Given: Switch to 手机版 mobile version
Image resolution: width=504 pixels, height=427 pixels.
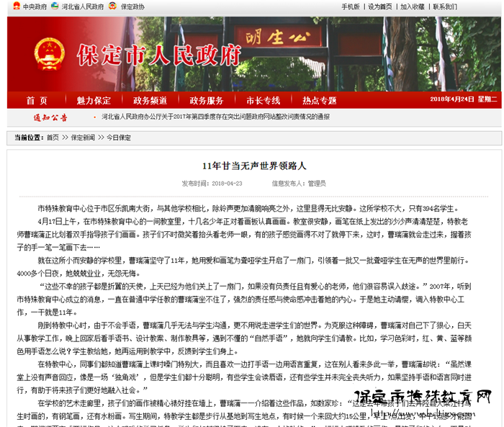Looking at the screenshot, I should pyautogui.click(x=350, y=6).
